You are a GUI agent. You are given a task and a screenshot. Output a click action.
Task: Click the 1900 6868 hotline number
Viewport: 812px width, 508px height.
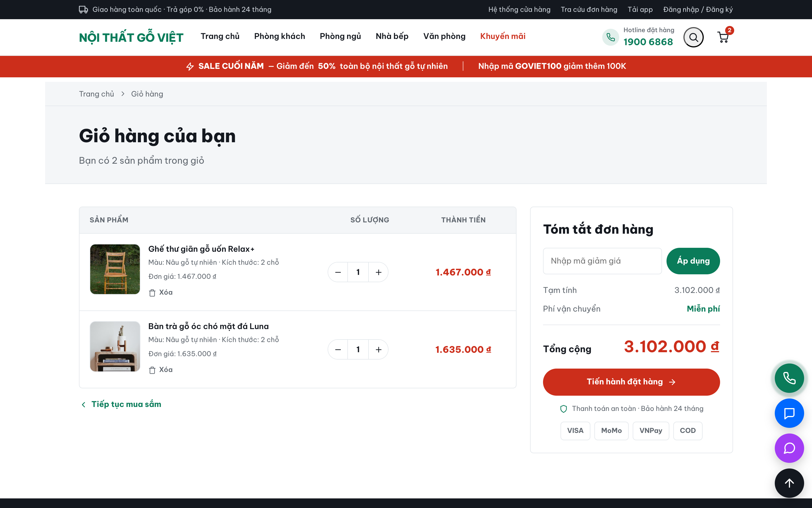pyautogui.click(x=648, y=42)
